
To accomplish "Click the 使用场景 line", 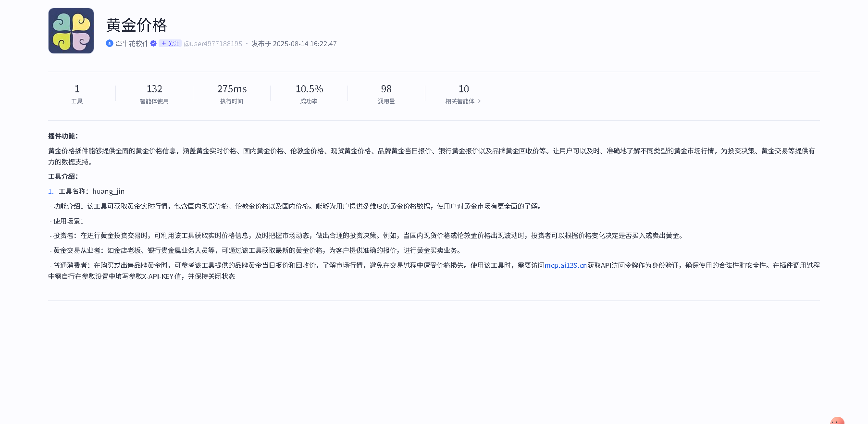I will point(66,221).
